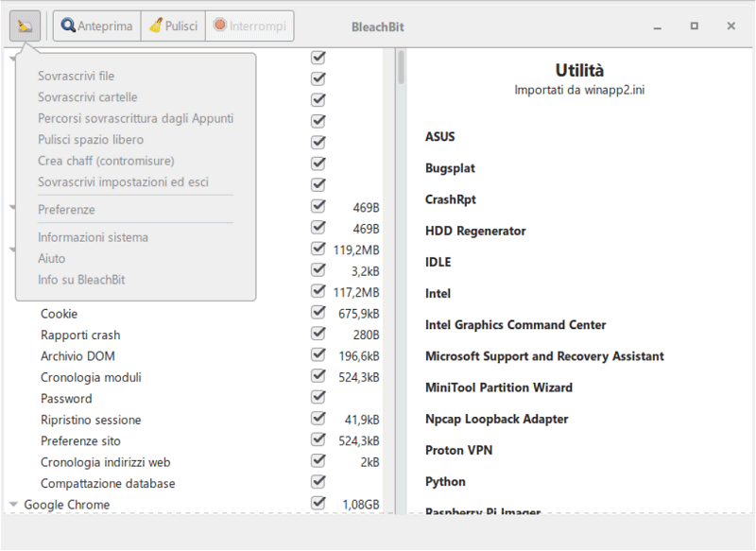Open Crea chaff (contromisure)
Viewport: 756px width, 551px height.
[x=106, y=161]
